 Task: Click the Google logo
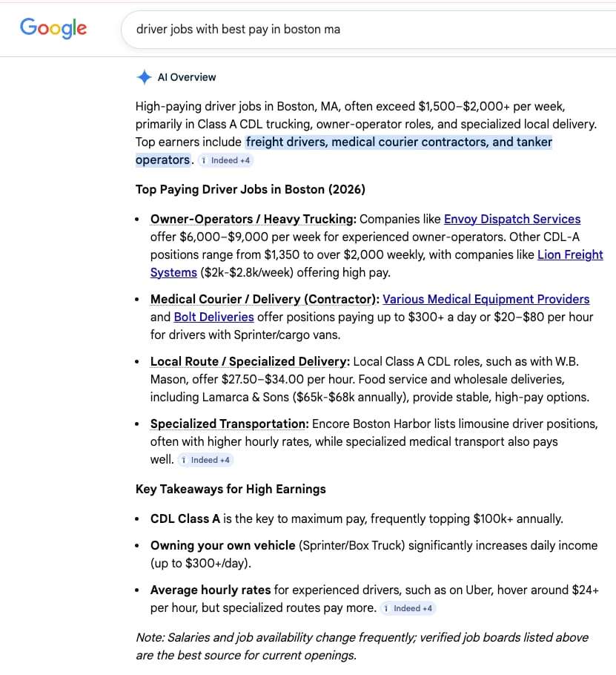coord(53,28)
